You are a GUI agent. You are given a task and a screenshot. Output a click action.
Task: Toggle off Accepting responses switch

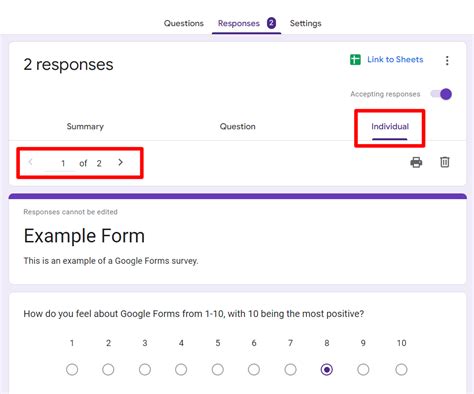point(441,94)
